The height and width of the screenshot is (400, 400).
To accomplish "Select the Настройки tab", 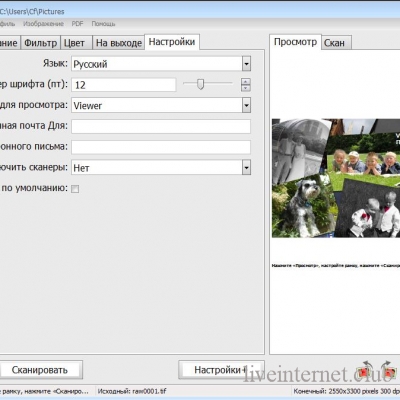I will (172, 42).
